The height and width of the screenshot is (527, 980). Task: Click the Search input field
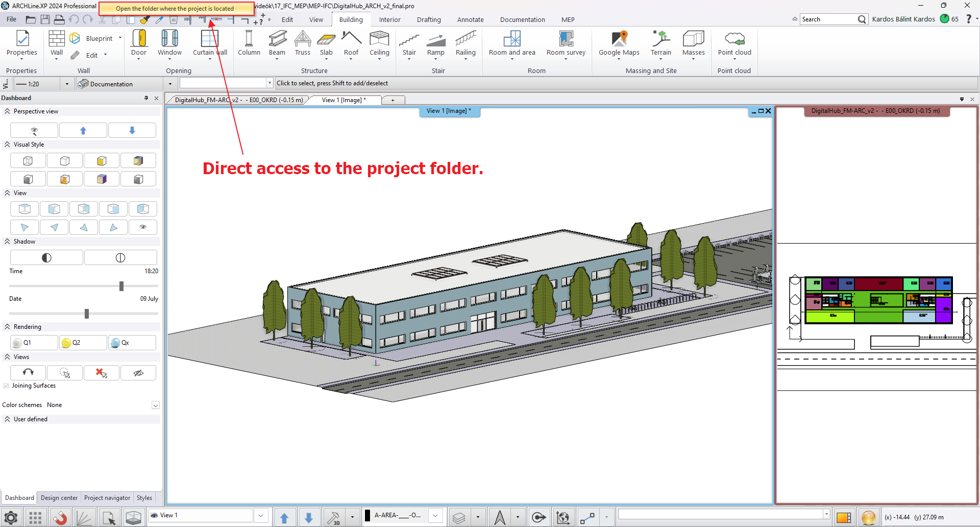click(x=828, y=19)
